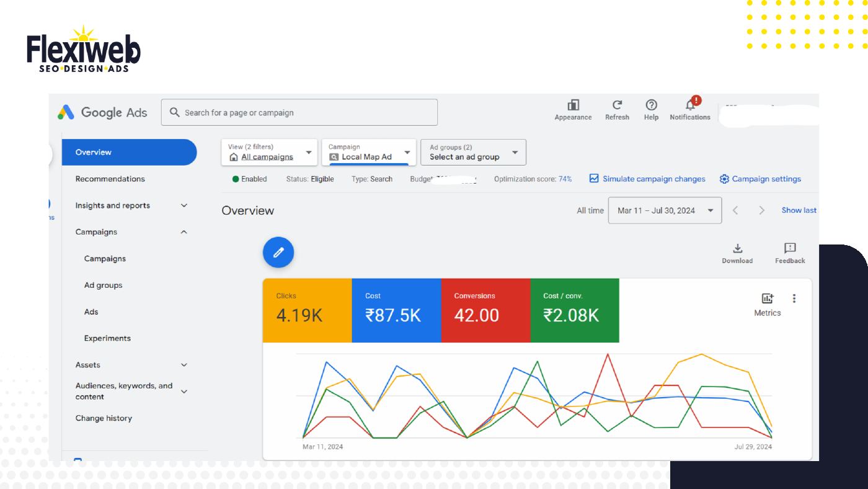Screen dimensions: 868x489
Task: Open the Metrics chart selector
Action: tap(768, 305)
